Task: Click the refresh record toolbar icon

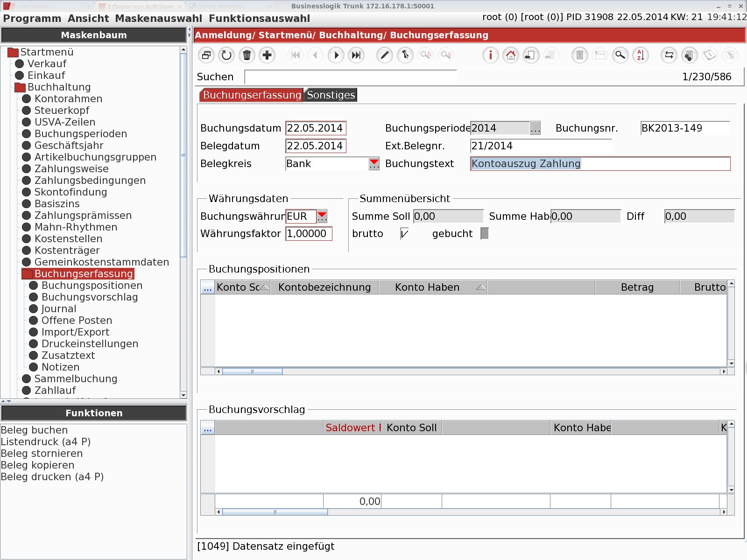Action: point(226,56)
